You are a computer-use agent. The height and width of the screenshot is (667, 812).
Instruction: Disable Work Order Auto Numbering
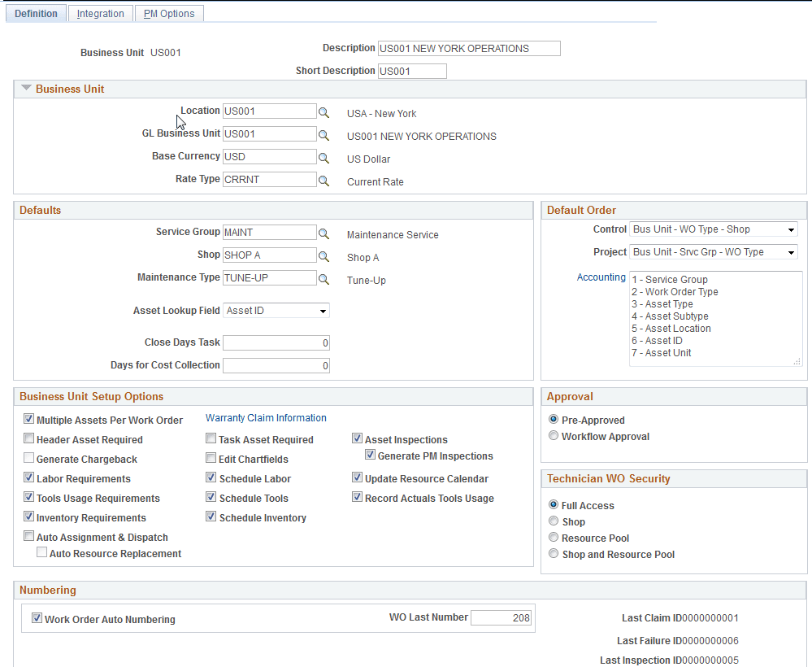pos(37,618)
